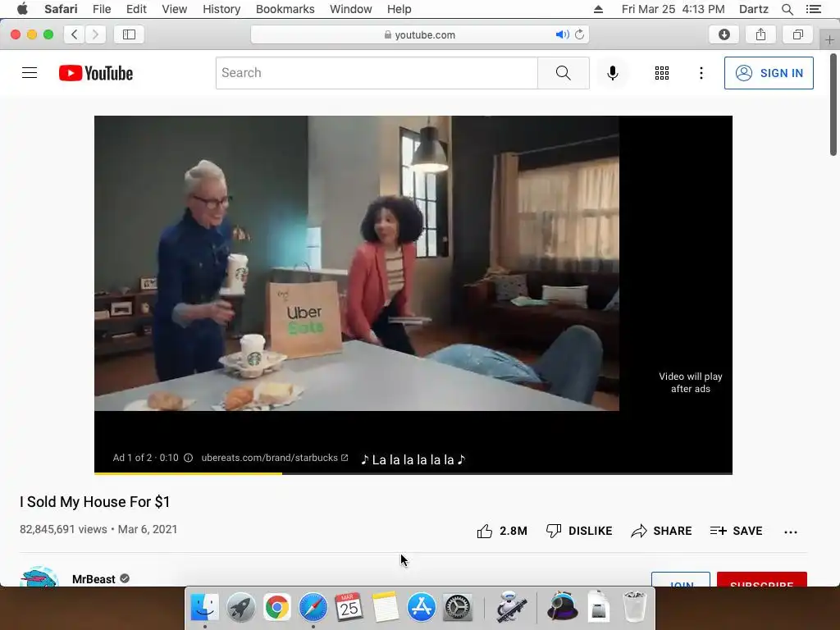Viewport: 840px width, 630px height.
Task: Focus the YouTube Search field
Action: coord(377,73)
